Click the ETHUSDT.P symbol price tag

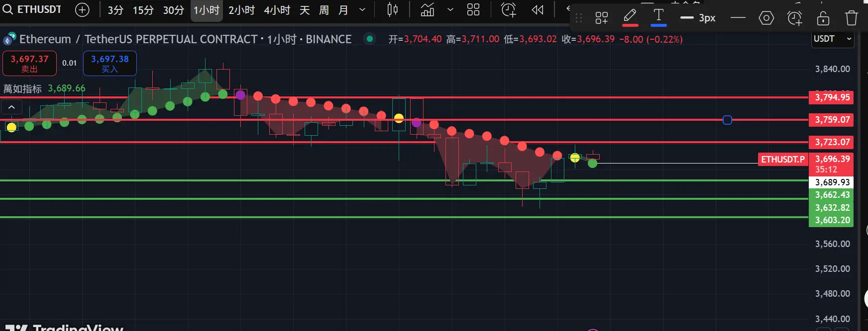783,160
